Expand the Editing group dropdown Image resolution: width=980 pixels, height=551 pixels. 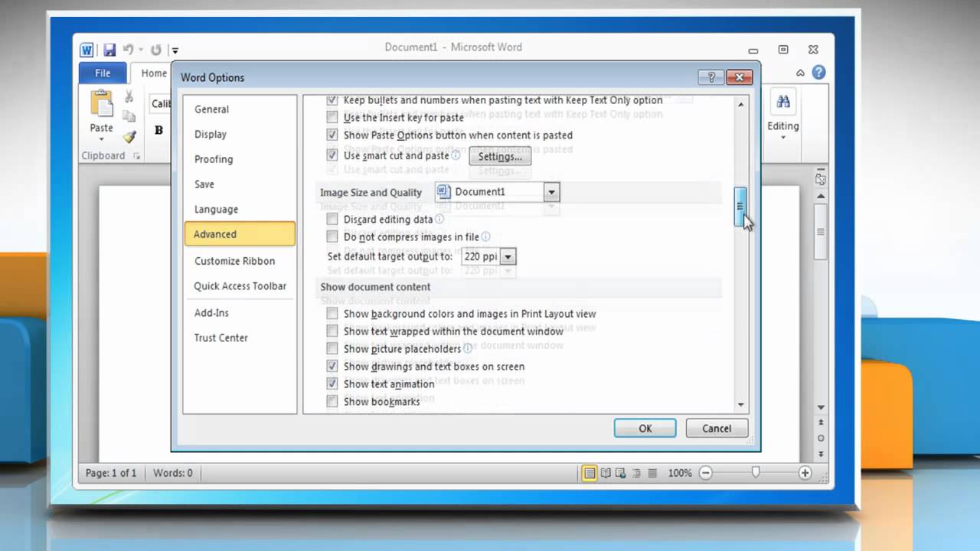click(x=783, y=139)
